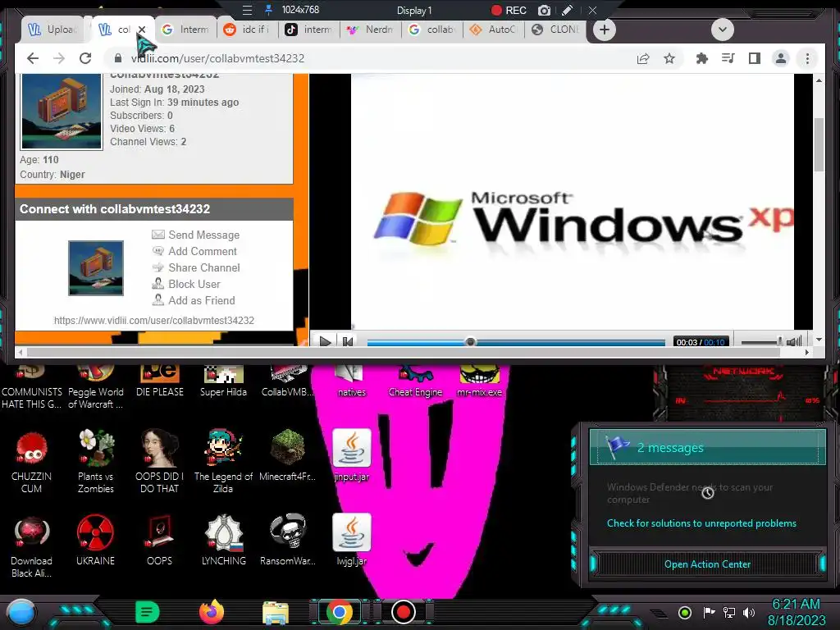Share this page via the share icon
The height and width of the screenshot is (630, 840).
[x=643, y=58]
